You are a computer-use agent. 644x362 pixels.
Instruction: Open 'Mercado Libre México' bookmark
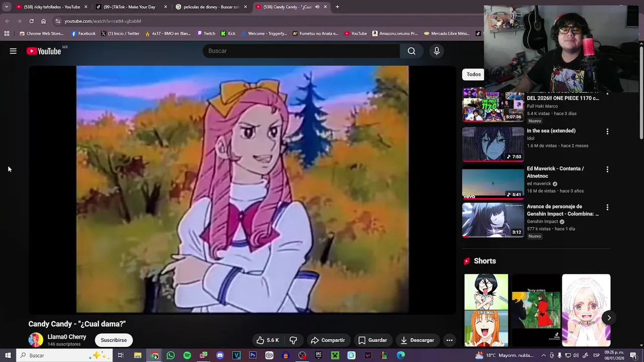[x=447, y=34]
